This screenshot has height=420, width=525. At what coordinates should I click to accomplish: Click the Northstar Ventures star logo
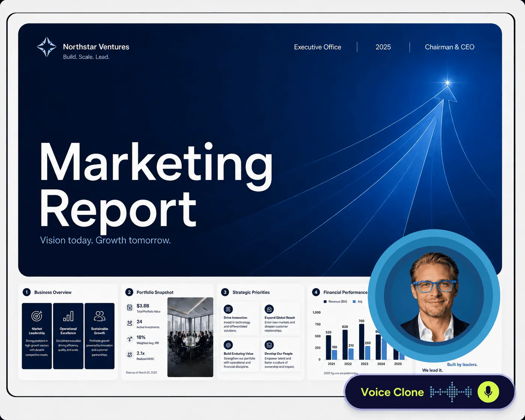click(x=47, y=47)
